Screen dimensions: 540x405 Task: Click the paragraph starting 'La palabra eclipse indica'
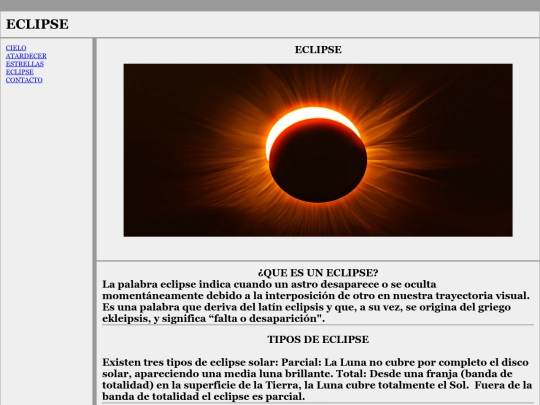click(x=316, y=301)
